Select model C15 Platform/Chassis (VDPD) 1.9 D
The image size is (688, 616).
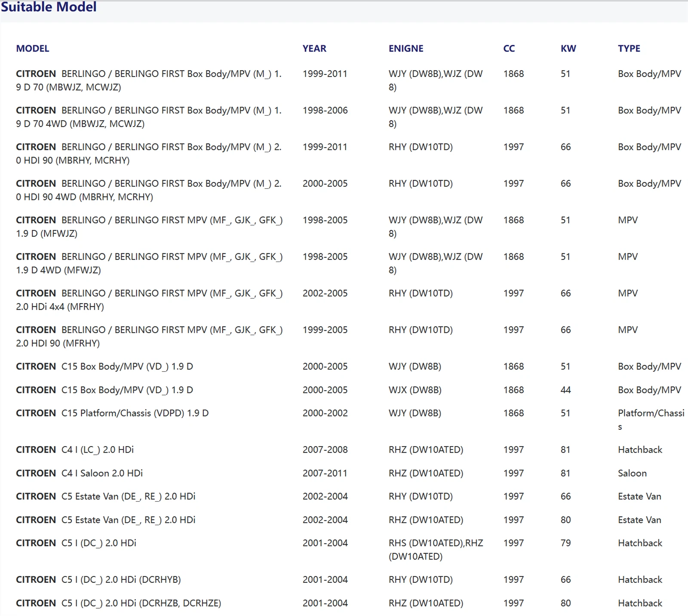point(112,413)
